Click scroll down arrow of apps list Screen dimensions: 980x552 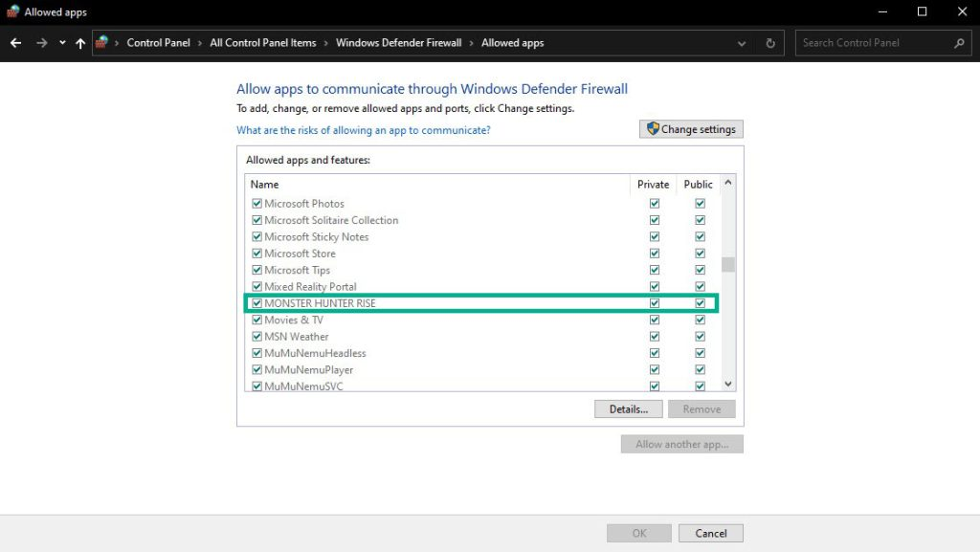coord(728,384)
